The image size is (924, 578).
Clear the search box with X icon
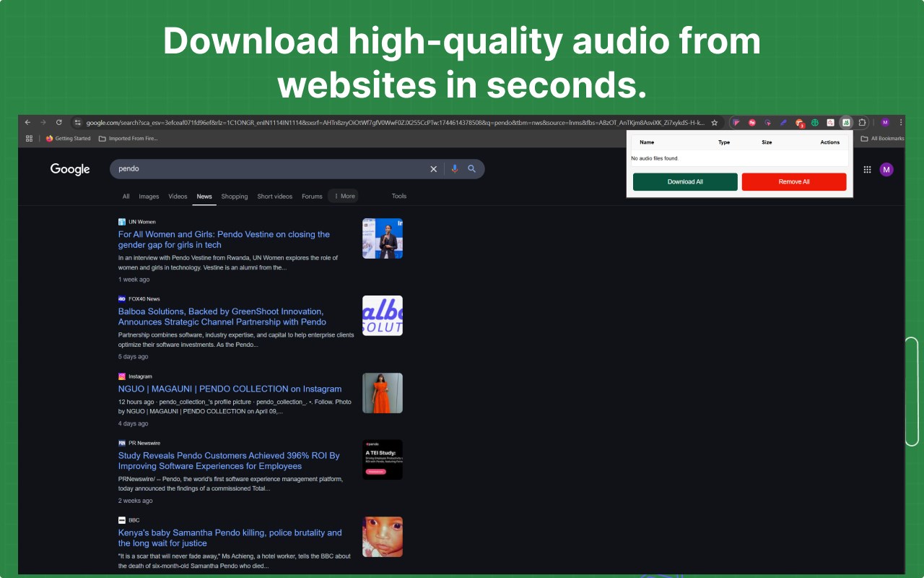point(434,169)
